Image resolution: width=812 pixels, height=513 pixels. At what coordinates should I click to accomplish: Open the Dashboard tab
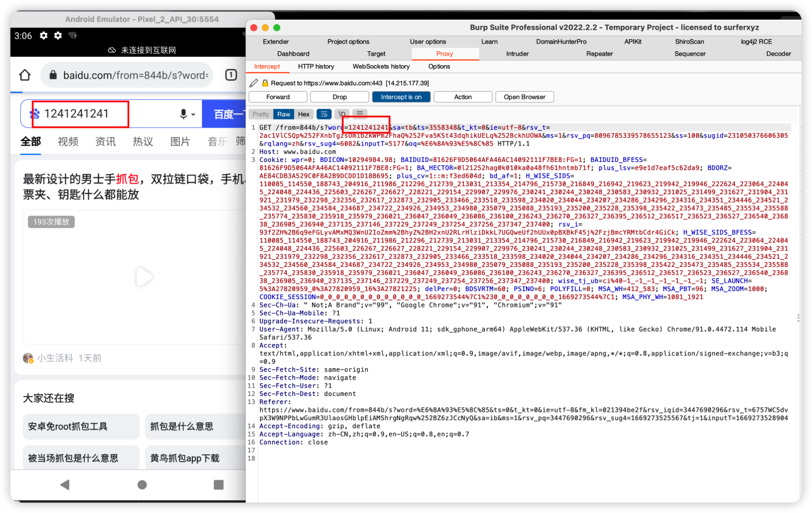pos(293,54)
